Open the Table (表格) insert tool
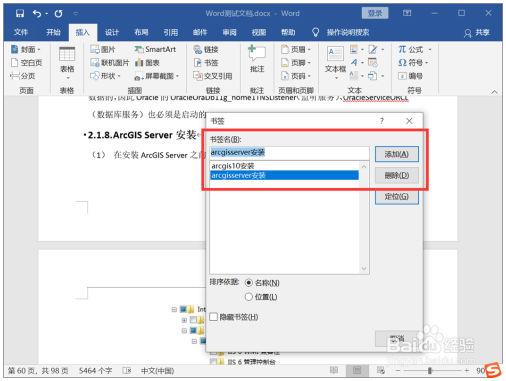Screen dimensions: 506x381 [x=67, y=62]
